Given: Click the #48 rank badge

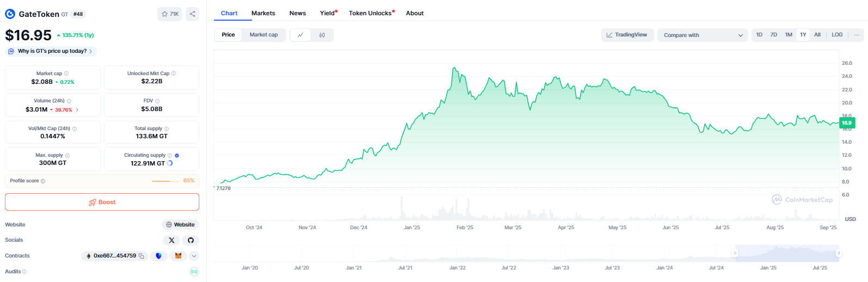Looking at the screenshot, I should (78, 14).
